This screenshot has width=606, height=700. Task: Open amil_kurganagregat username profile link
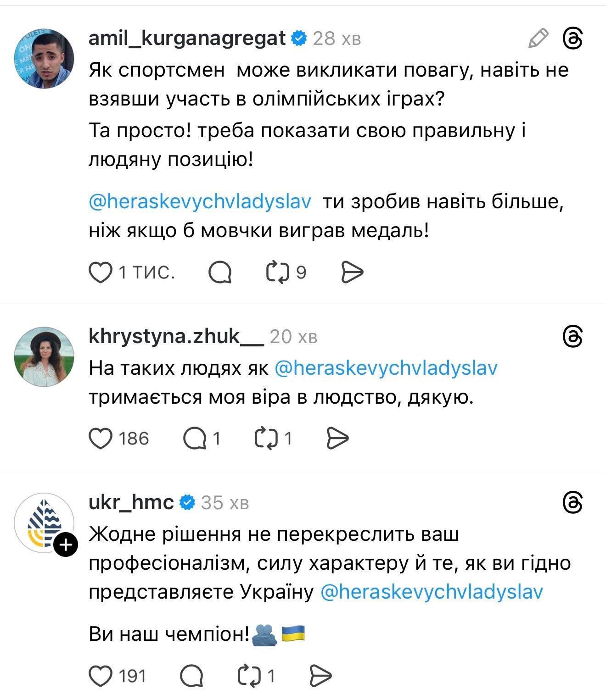coord(187,39)
